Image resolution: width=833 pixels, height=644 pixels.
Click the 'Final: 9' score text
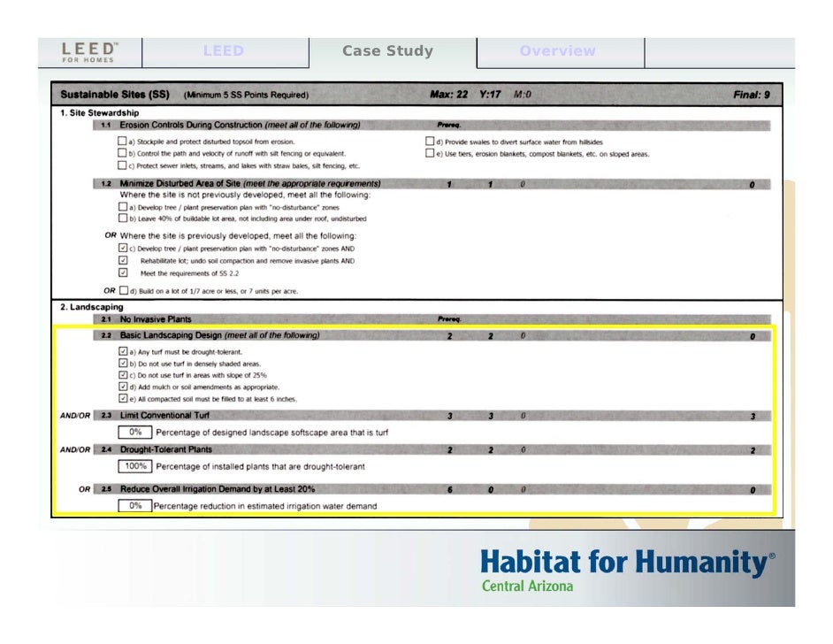tap(751, 96)
